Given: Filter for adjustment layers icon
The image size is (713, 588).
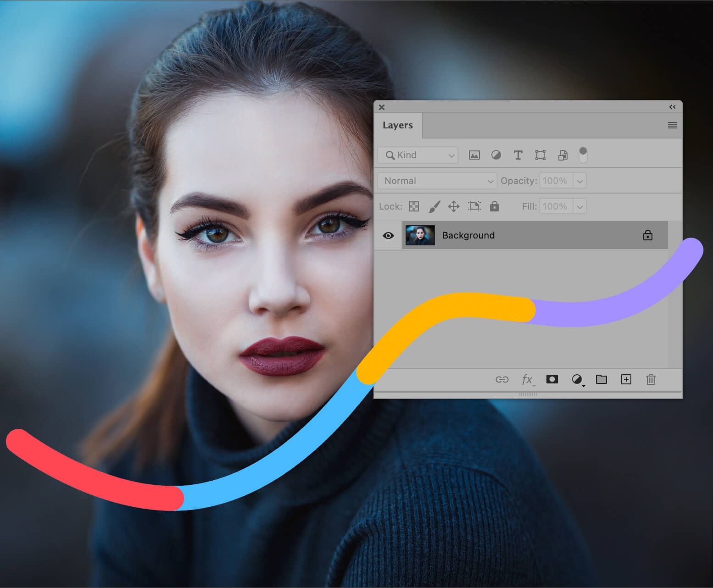Looking at the screenshot, I should click(496, 155).
